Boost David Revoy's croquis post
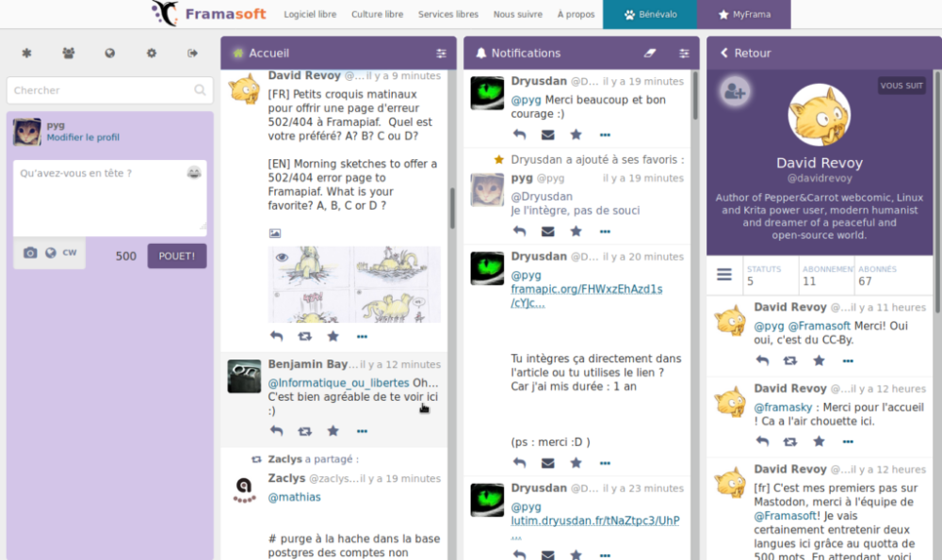Screen dimensions: 942x560 [304, 336]
